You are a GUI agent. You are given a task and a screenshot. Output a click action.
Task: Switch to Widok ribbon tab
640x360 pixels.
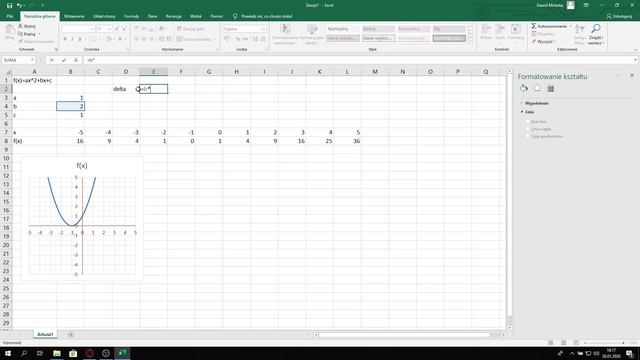click(196, 16)
